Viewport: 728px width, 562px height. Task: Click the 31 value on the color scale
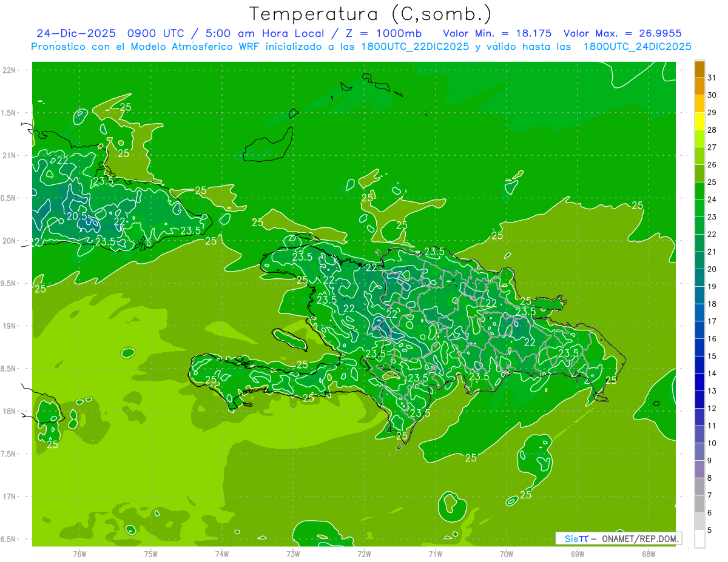712,78
